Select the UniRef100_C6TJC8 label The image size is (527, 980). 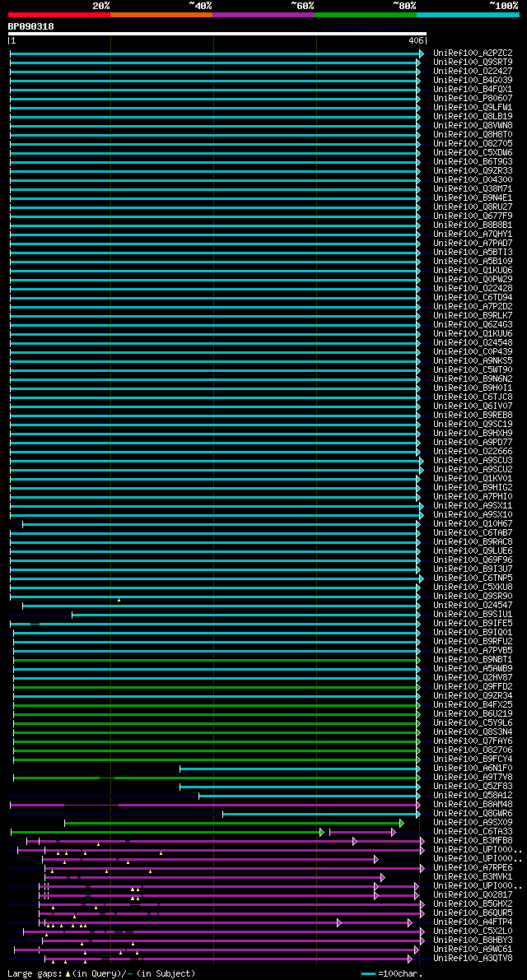tap(473, 397)
